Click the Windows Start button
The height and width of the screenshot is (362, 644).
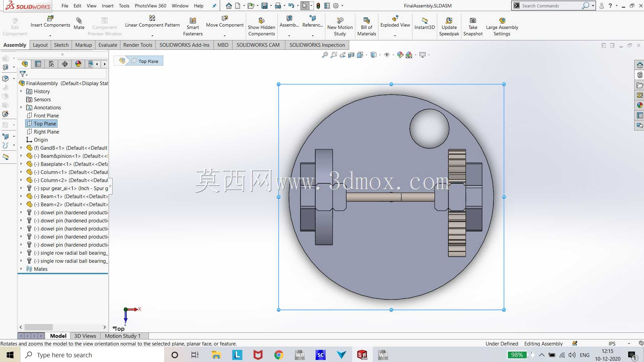[10, 355]
